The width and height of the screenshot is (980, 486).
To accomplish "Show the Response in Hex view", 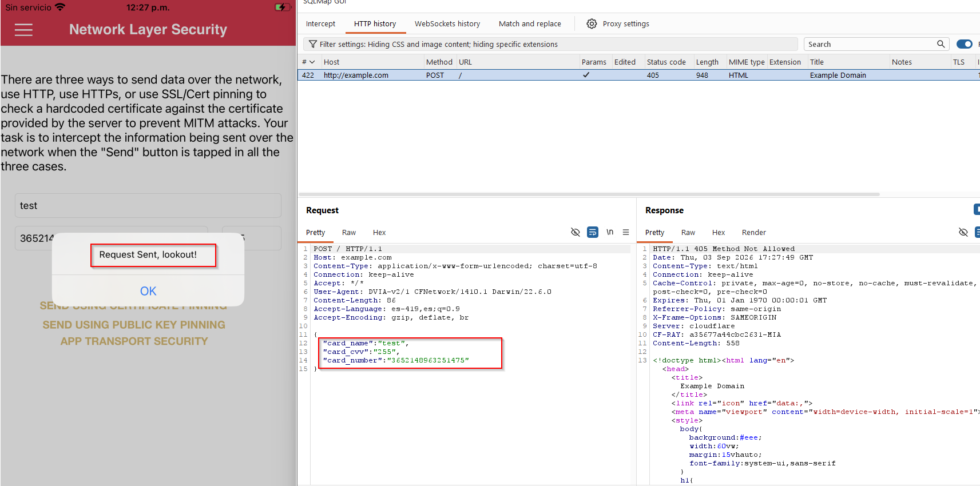I will point(719,232).
